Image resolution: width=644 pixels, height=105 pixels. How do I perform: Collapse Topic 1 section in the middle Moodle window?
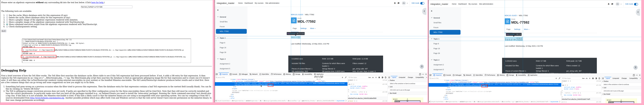[218, 38]
